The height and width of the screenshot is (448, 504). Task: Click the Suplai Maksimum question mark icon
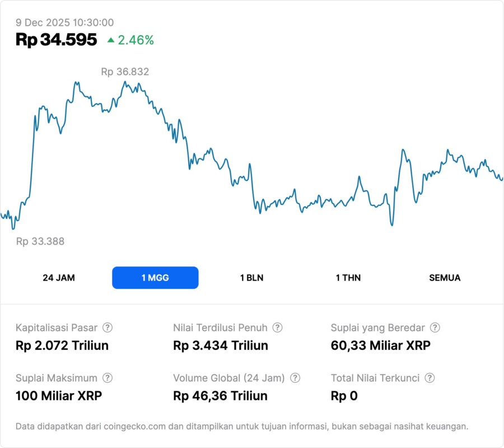point(108,378)
